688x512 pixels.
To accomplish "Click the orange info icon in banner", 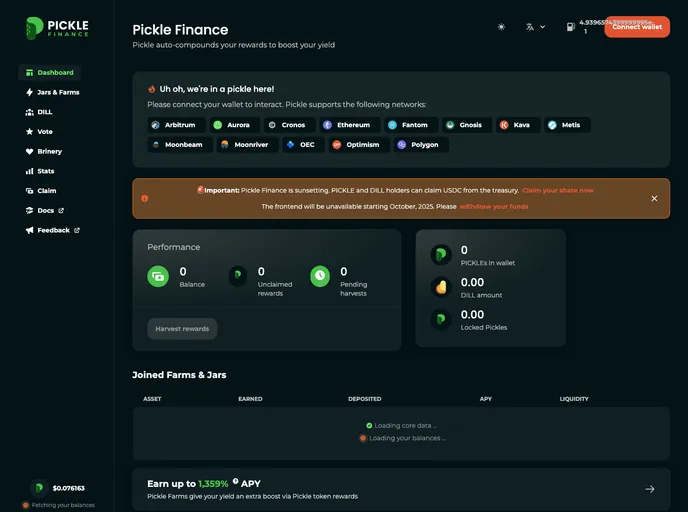I will click(x=144, y=198).
